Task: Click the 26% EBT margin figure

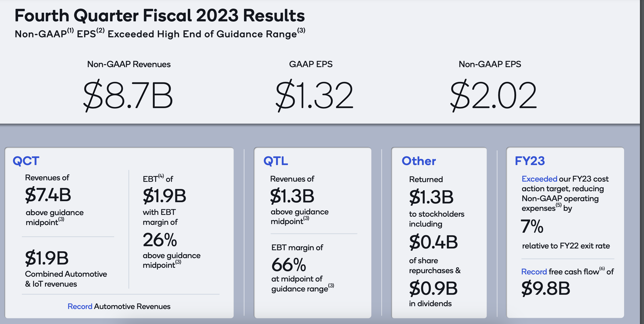Action: click(x=160, y=240)
